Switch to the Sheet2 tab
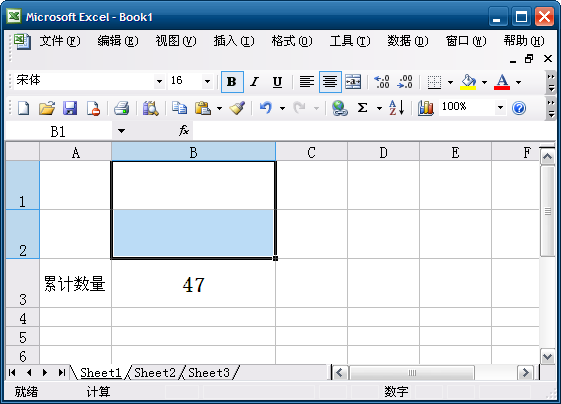This screenshot has height=404, width=561. point(155,373)
